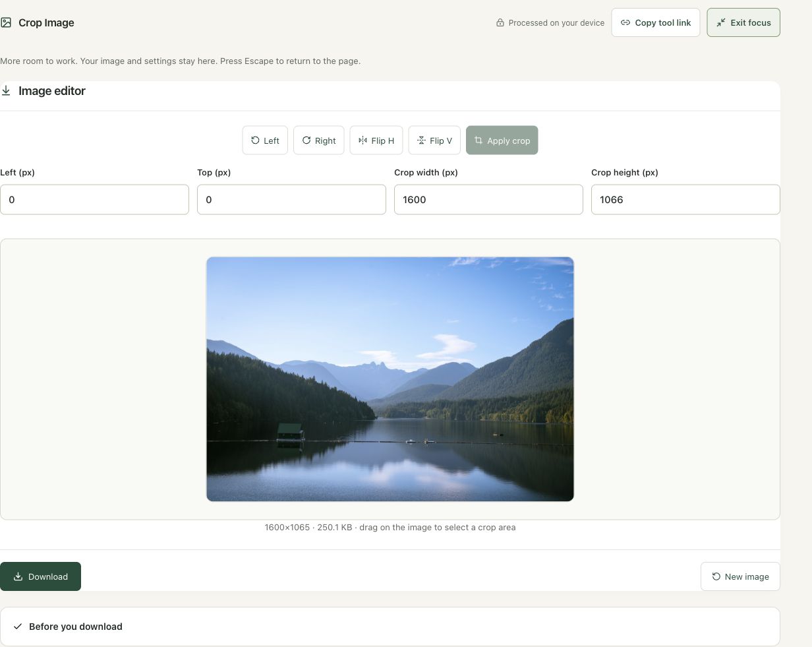The height and width of the screenshot is (647, 812).
Task: Flip the image with the Flip V label
Action: pyautogui.click(x=441, y=140)
